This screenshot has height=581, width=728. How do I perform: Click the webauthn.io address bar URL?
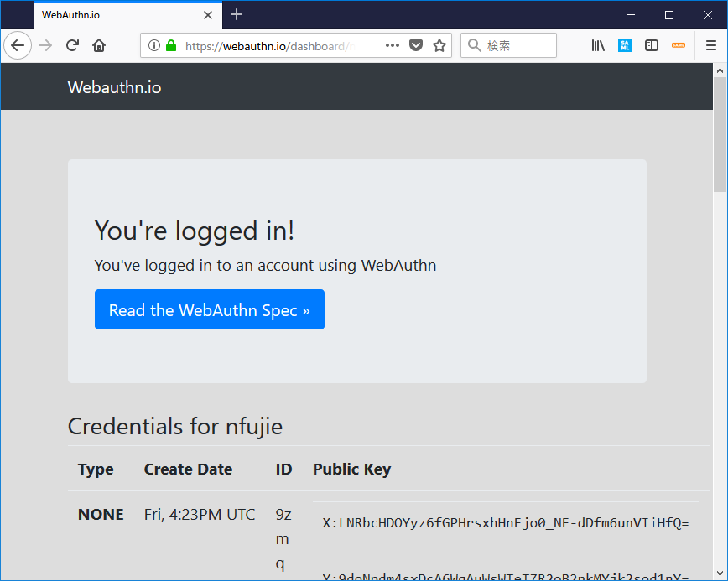click(x=270, y=46)
